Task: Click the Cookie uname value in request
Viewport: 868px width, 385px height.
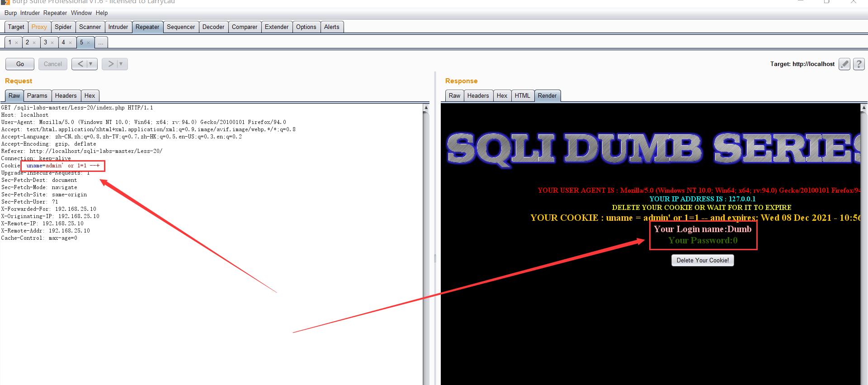Action: [63, 166]
